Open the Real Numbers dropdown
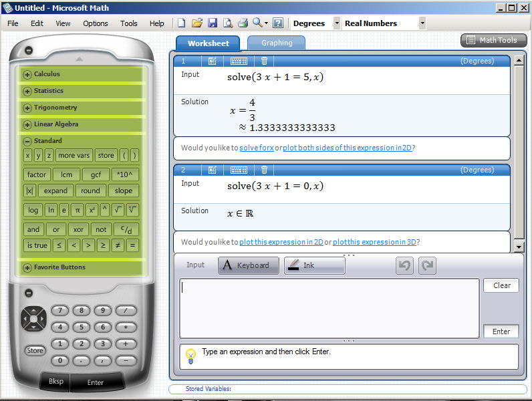The width and height of the screenshot is (532, 401). [x=422, y=23]
